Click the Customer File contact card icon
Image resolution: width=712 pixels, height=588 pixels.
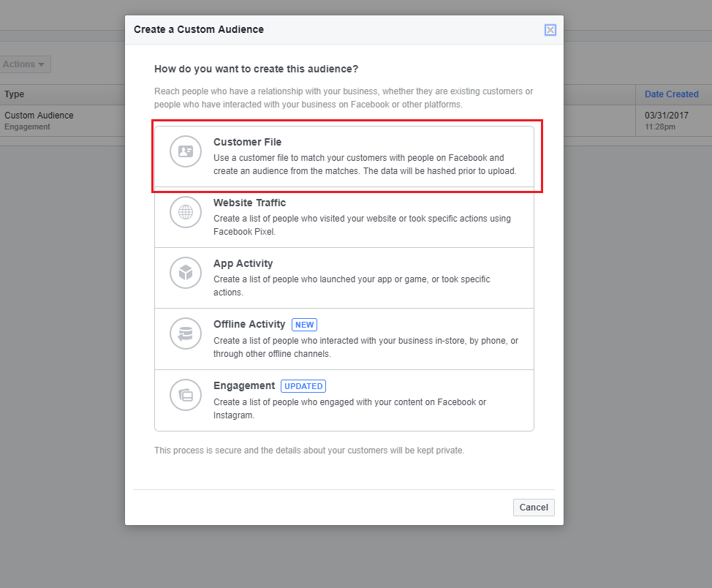(186, 151)
